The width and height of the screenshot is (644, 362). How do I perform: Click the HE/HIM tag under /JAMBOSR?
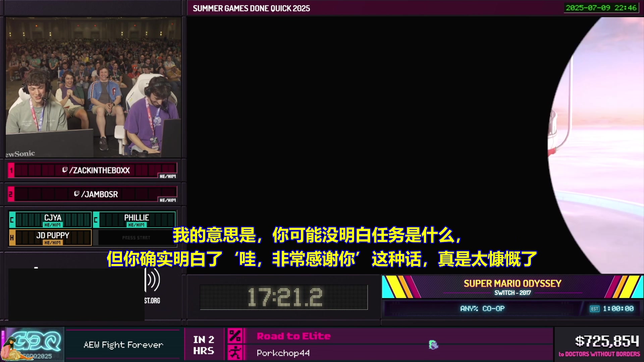pos(168,200)
